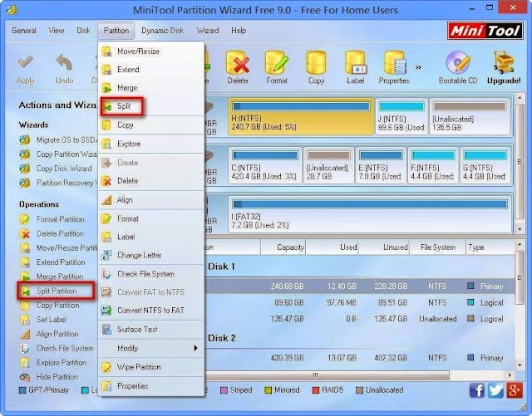The height and width of the screenshot is (416, 532).
Task: Expand the toolbar overflow chevron
Action: click(418, 67)
